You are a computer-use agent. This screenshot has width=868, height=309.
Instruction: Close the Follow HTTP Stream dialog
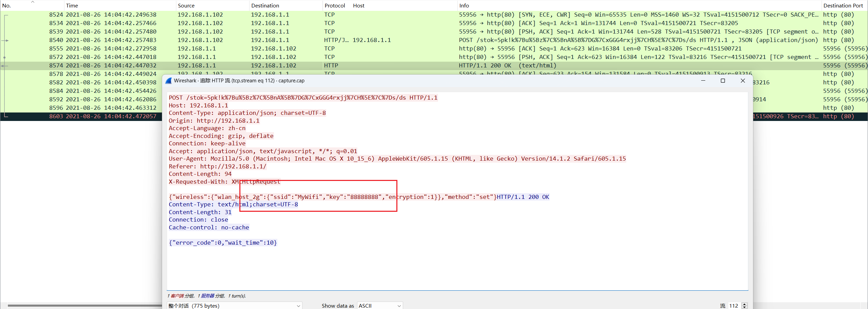[743, 81]
